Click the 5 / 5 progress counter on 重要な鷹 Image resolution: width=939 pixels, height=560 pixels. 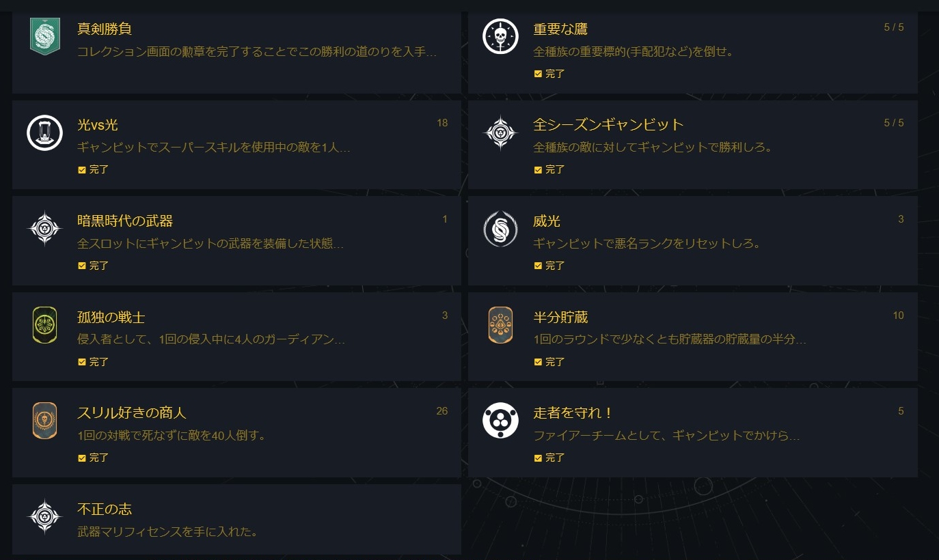[x=893, y=27]
